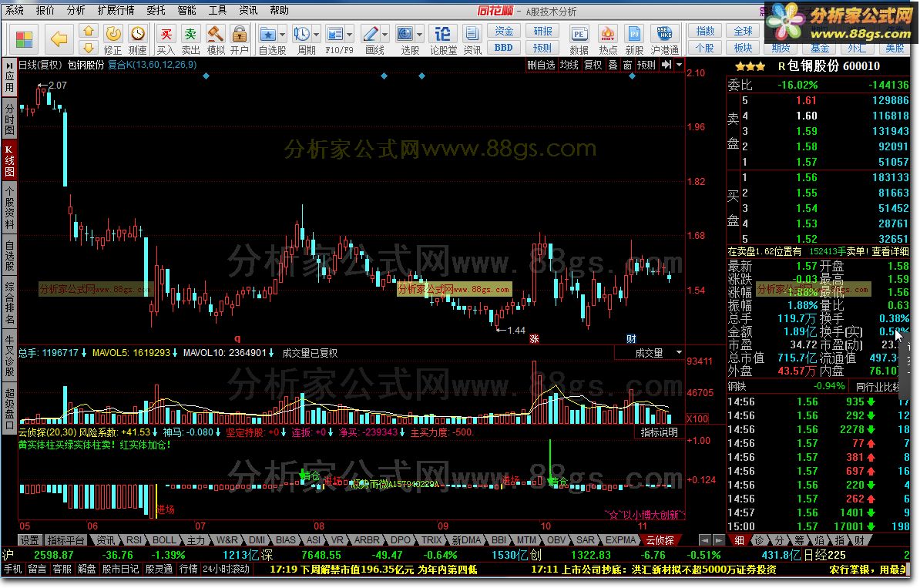Toggle the 窗 window option

(628, 65)
